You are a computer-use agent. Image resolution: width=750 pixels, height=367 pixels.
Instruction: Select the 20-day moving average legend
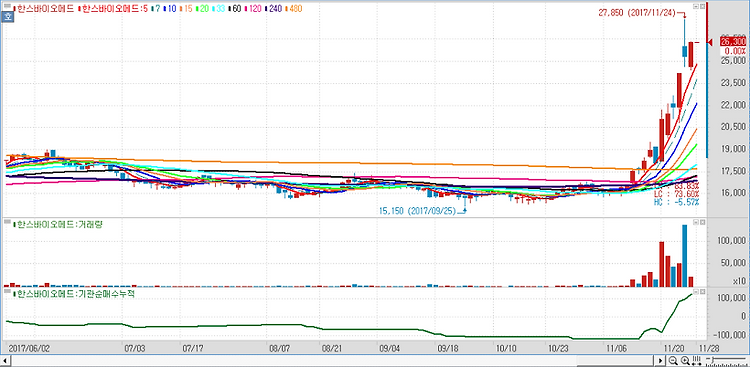[x=202, y=9]
